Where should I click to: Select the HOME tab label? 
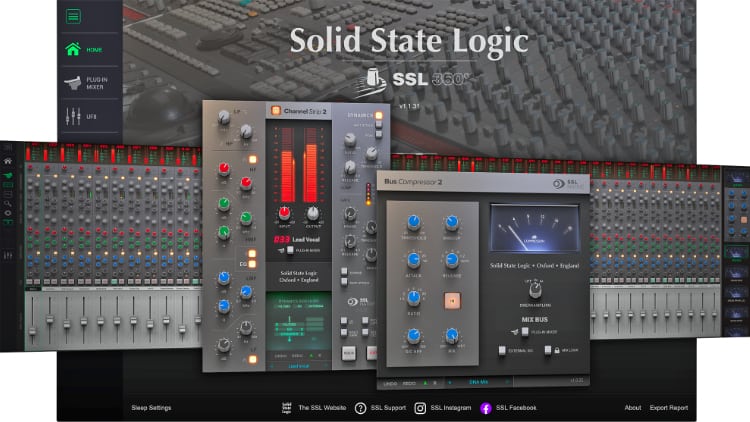coord(94,50)
